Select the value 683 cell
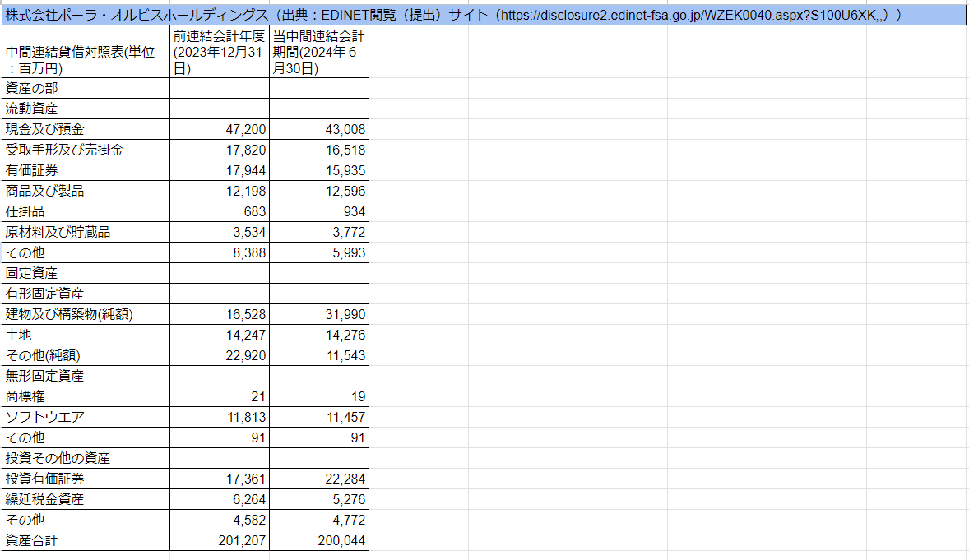The width and height of the screenshot is (969, 560). (x=220, y=211)
